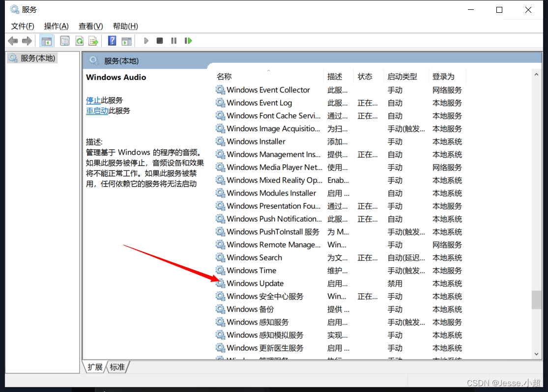Viewport: 548px width, 392px height.
Task: Select Windows PushToInstall 服务 name
Action: coord(273,232)
